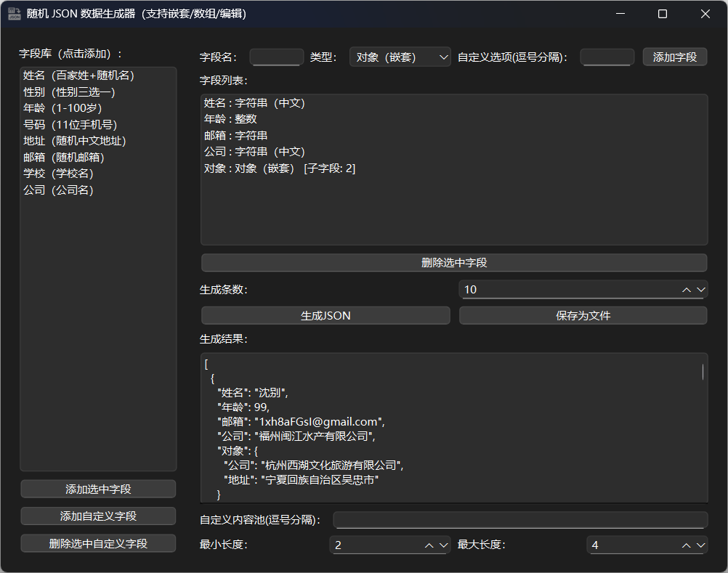Click the 添加自定义字段 button

[97, 516]
